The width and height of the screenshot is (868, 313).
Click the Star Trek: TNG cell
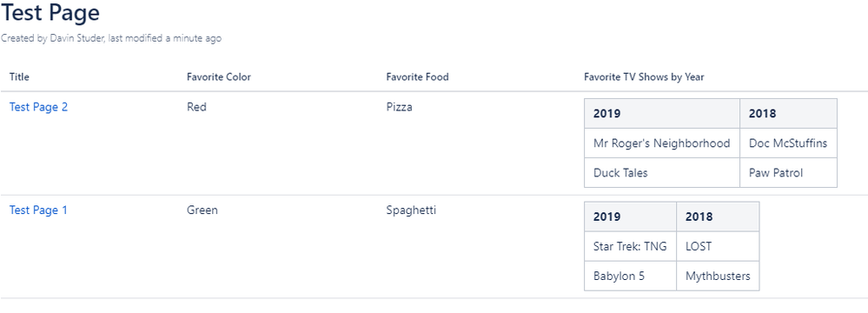pos(631,246)
